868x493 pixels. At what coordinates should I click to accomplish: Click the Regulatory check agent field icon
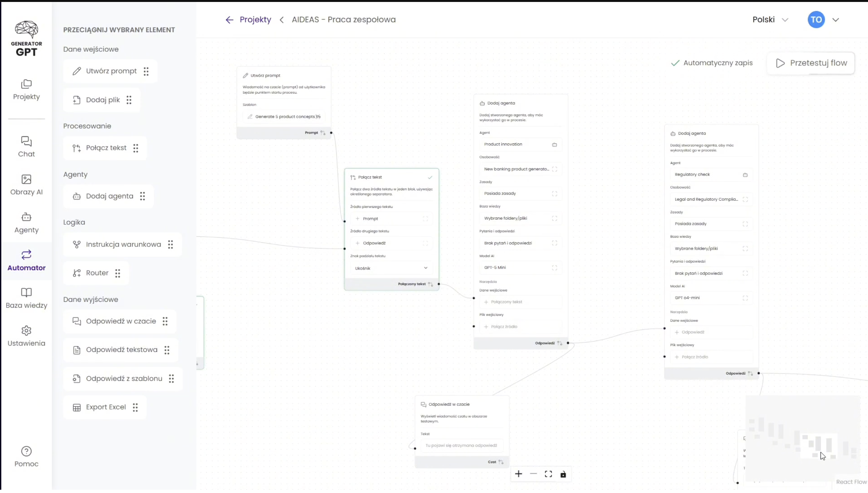(x=745, y=175)
